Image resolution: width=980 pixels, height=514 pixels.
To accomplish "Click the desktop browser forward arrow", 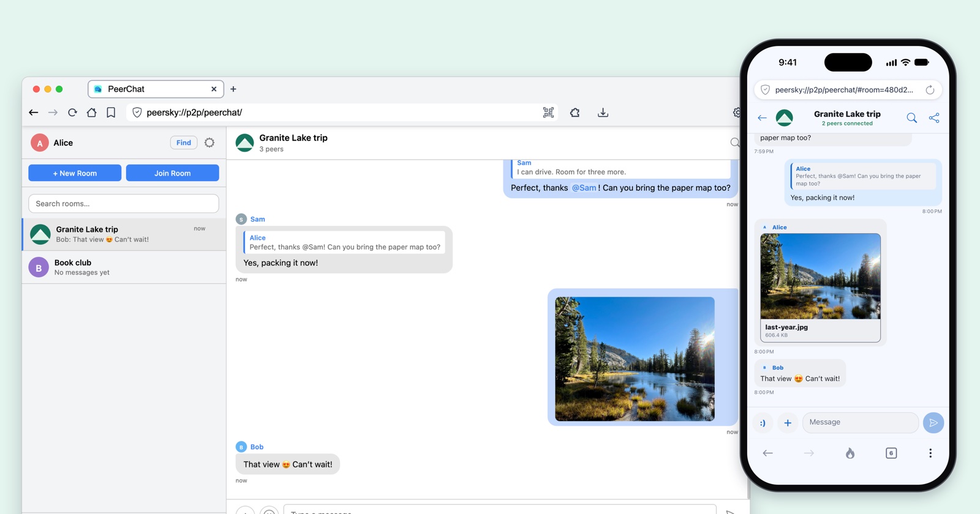I will (x=53, y=113).
